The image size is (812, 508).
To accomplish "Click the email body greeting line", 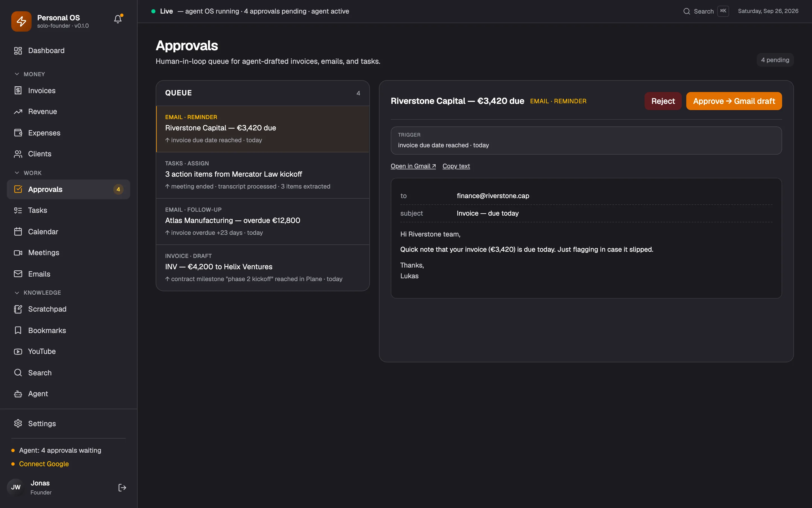I will point(430,234).
